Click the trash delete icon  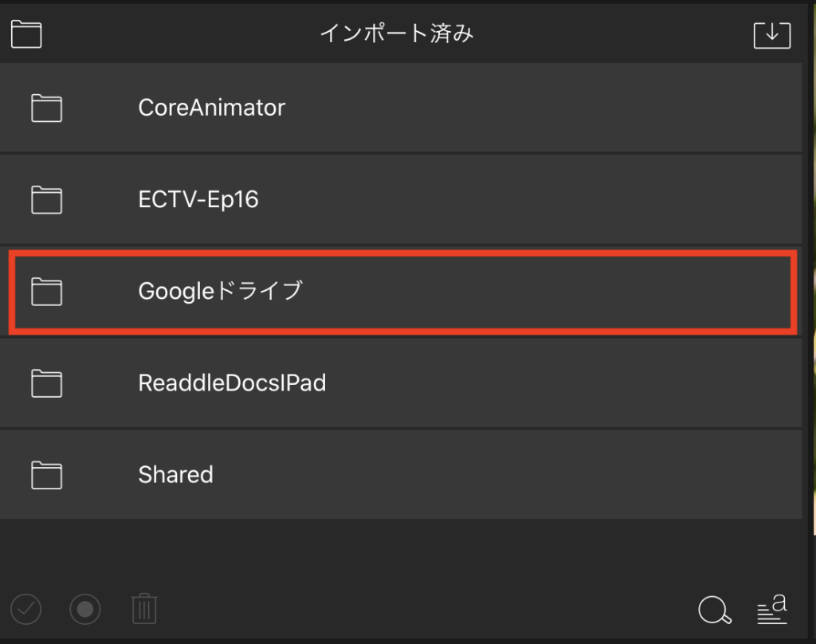[x=144, y=610]
